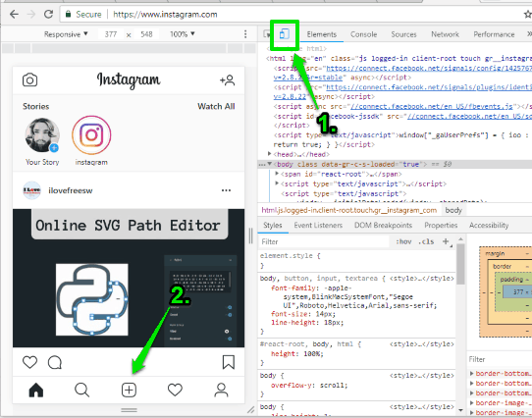
Task: Click the new post plus icon
Action: tap(129, 390)
